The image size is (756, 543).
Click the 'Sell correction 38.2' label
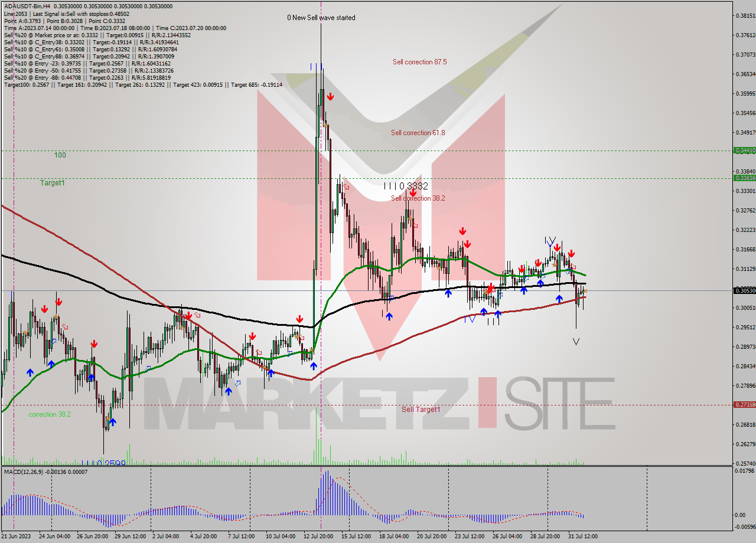tap(418, 198)
